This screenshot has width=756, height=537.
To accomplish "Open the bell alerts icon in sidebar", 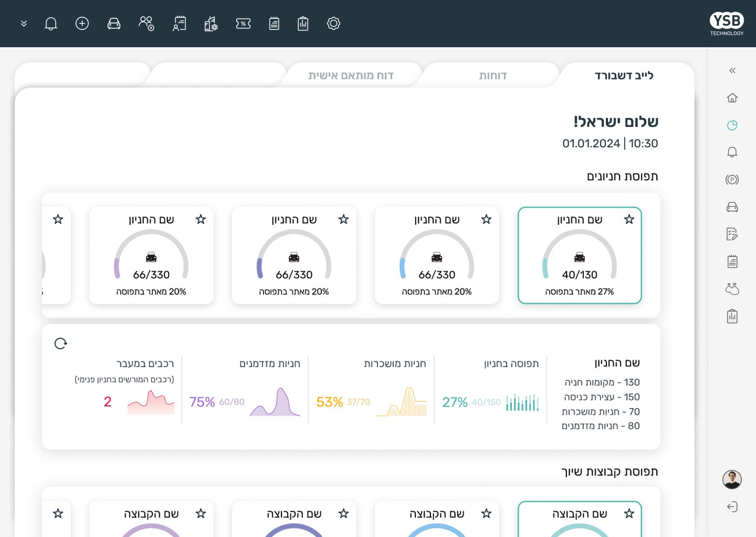I will point(732,152).
